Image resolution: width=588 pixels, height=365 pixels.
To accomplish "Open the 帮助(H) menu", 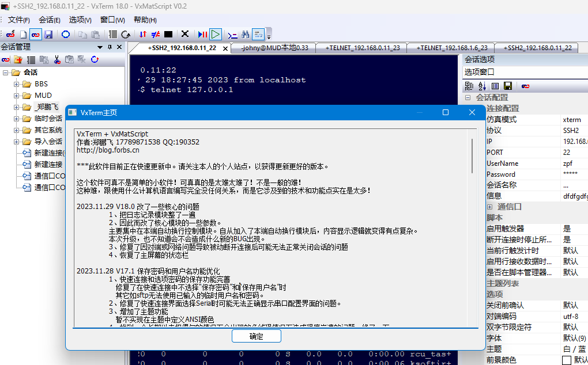I will [145, 20].
